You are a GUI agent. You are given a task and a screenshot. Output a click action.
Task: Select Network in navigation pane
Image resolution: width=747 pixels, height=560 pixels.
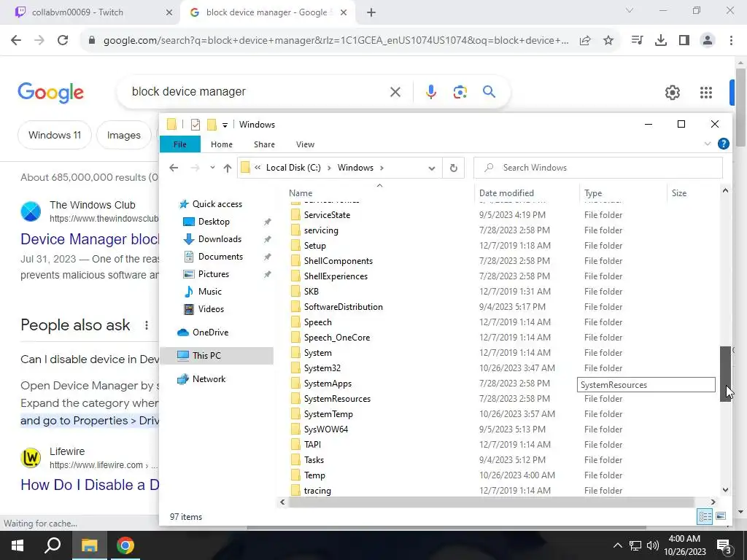click(x=209, y=379)
